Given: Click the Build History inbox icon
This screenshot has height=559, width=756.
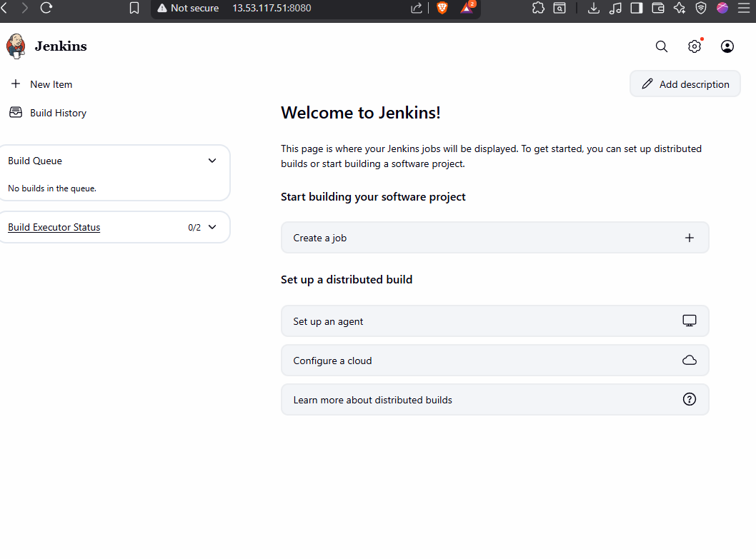Looking at the screenshot, I should [16, 112].
